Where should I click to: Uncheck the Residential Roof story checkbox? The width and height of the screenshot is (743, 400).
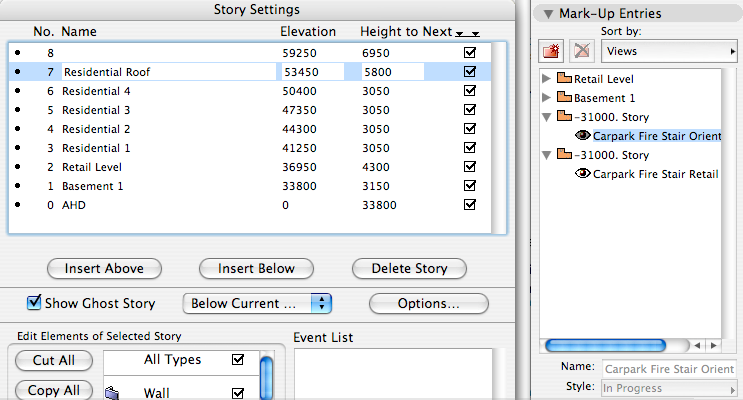[470, 72]
